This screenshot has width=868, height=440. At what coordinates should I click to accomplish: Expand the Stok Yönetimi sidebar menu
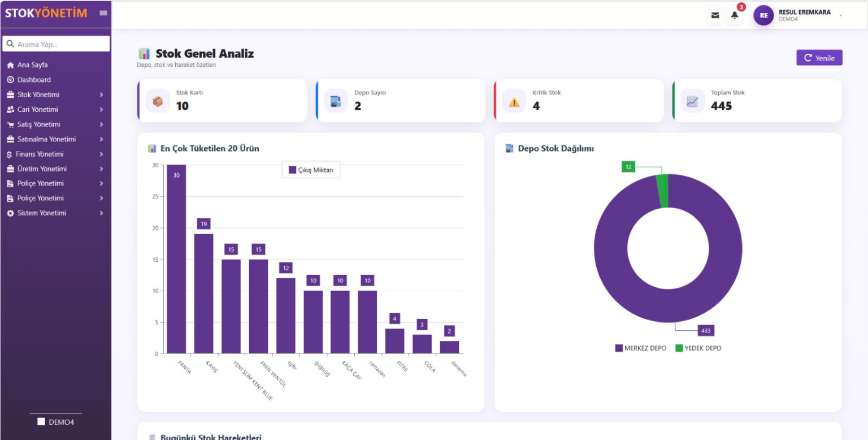point(55,94)
